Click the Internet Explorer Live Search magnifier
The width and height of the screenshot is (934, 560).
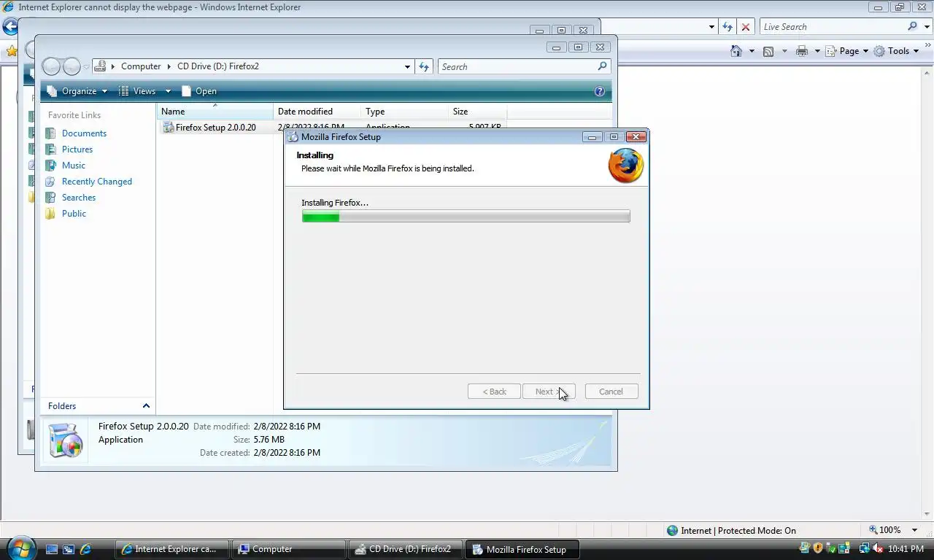click(912, 26)
